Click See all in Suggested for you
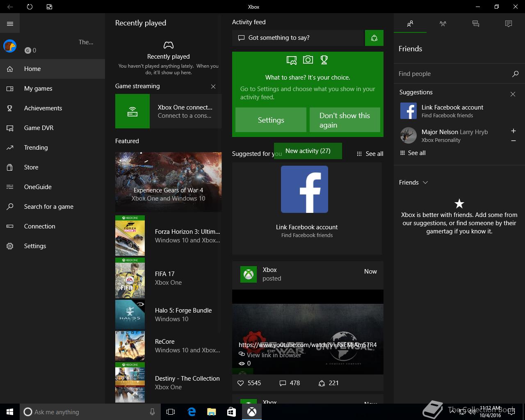The width and height of the screenshot is (525, 420). point(370,153)
